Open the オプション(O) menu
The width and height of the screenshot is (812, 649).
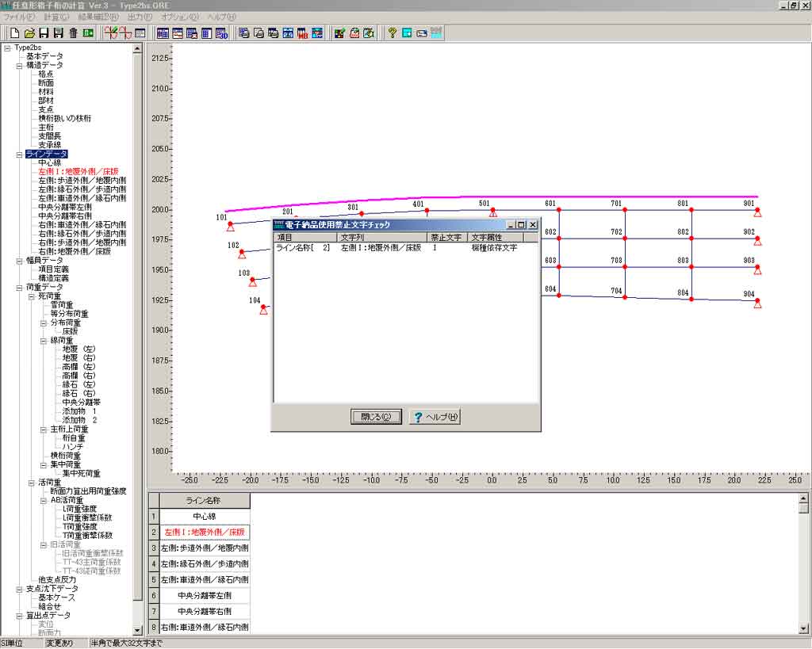click(179, 17)
